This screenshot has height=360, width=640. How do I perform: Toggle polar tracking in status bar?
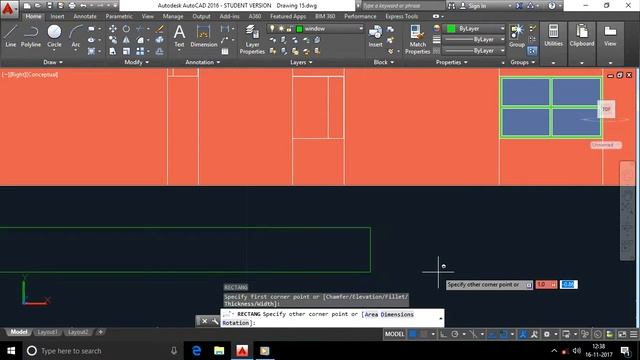(x=455, y=334)
